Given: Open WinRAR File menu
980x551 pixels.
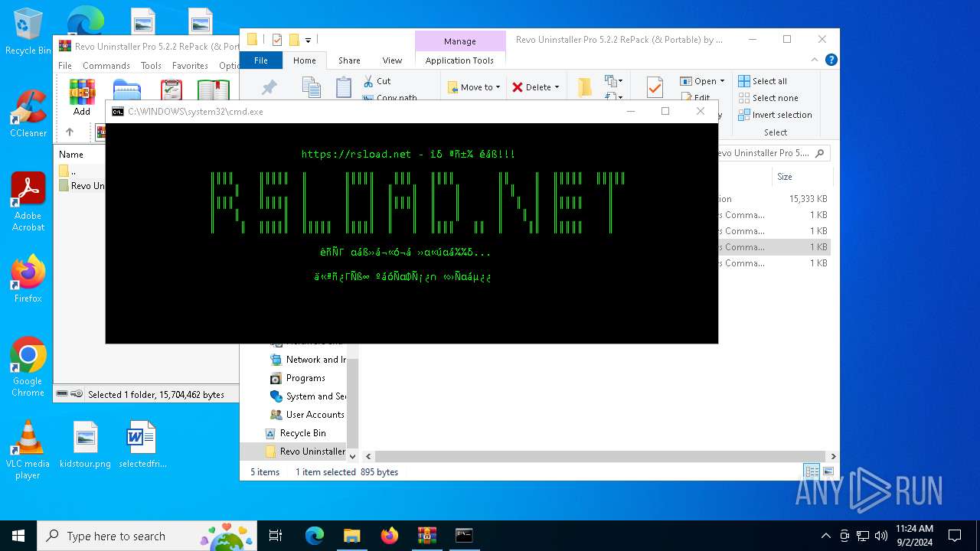Looking at the screenshot, I should [x=65, y=66].
